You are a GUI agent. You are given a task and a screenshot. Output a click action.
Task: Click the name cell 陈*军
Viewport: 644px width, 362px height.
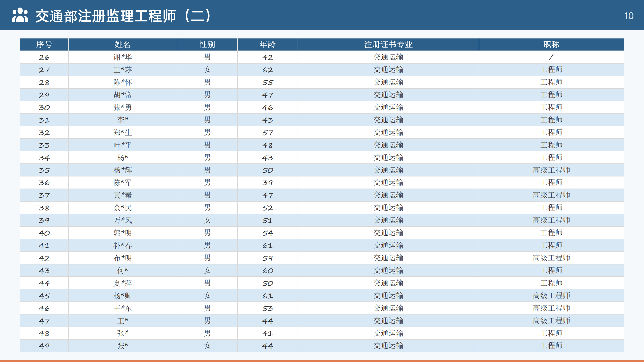[x=123, y=183]
